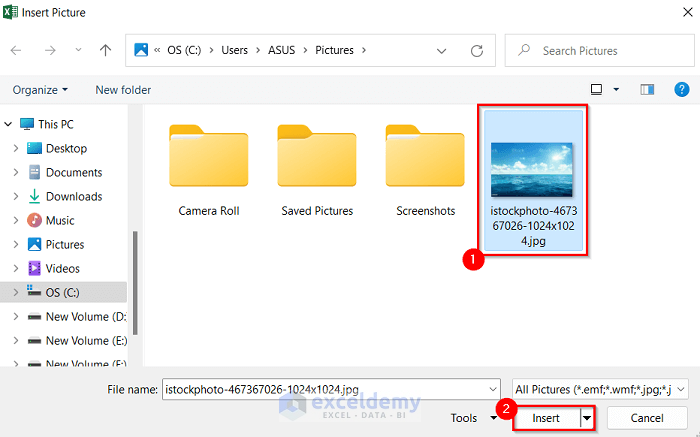Select Users in the address path
This screenshot has height=437, width=700.
point(234,50)
